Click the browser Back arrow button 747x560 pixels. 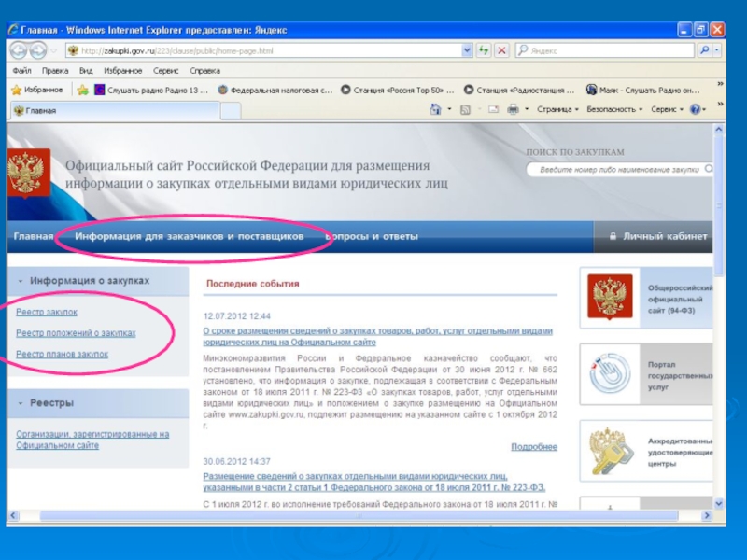pos(19,50)
